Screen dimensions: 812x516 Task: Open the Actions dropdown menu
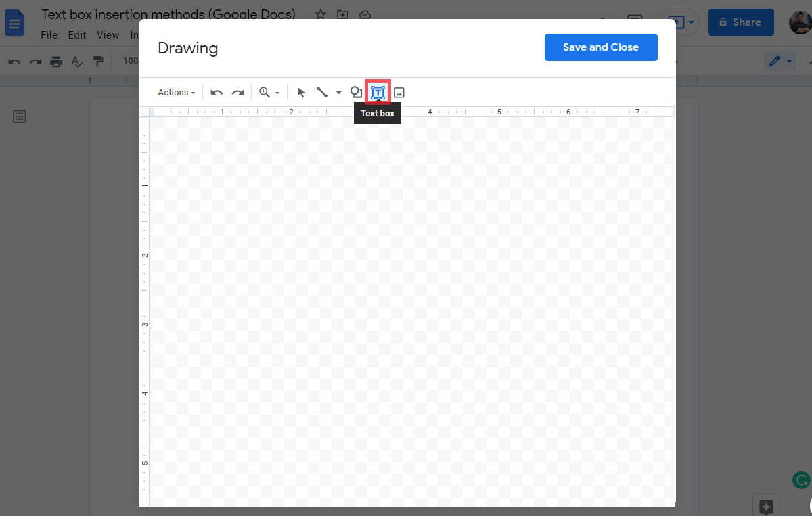176,93
